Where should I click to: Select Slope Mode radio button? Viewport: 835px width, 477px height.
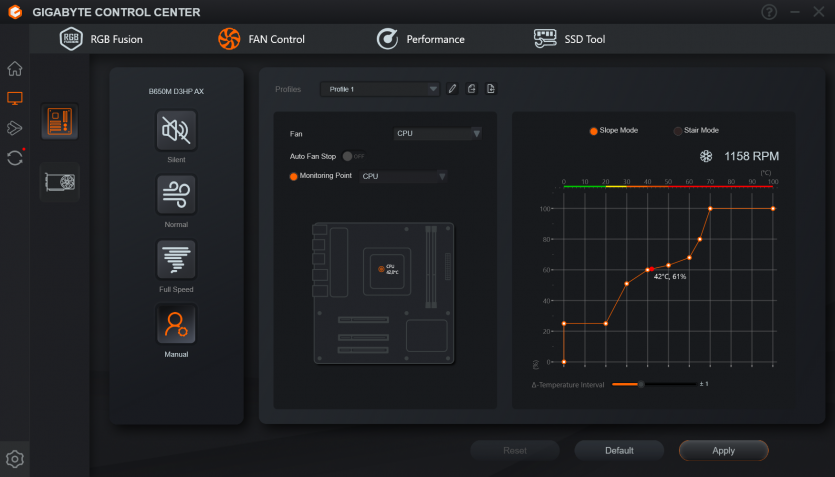[x=594, y=130]
